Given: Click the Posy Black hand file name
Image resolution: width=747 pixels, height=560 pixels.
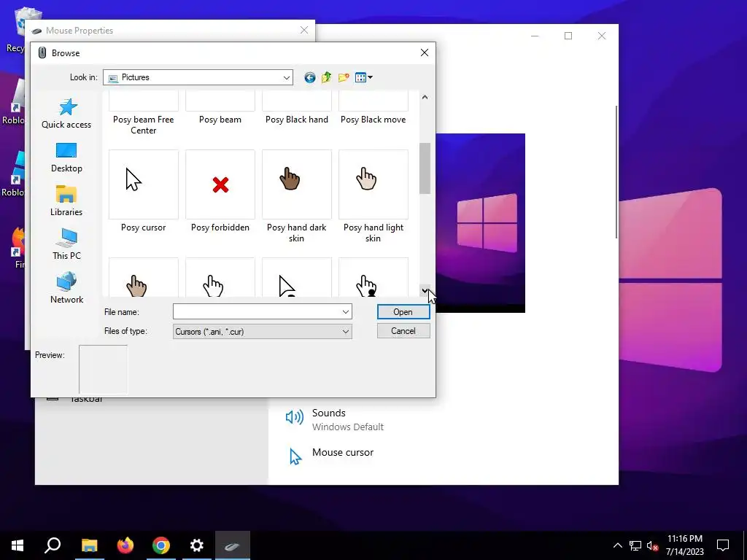Looking at the screenshot, I should 296,120.
